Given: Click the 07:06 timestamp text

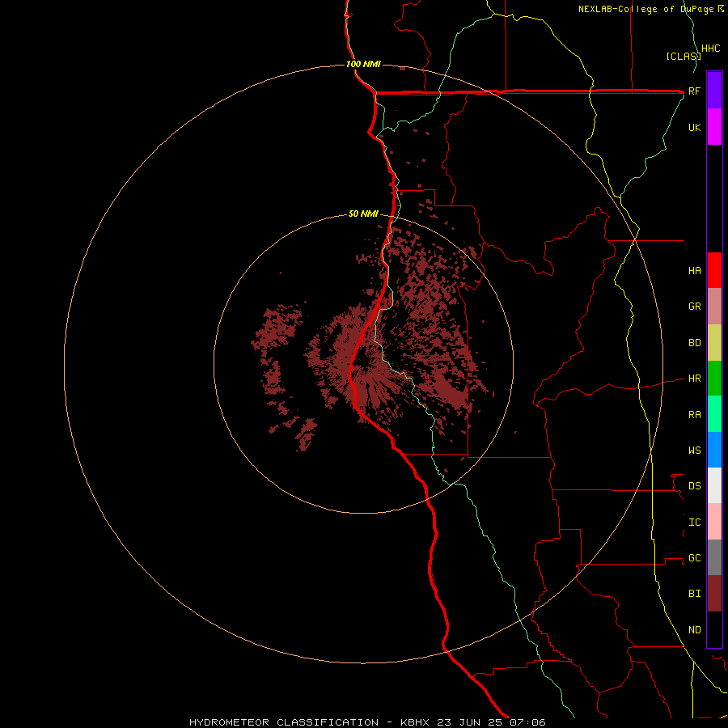Looking at the screenshot, I should (x=527, y=722).
